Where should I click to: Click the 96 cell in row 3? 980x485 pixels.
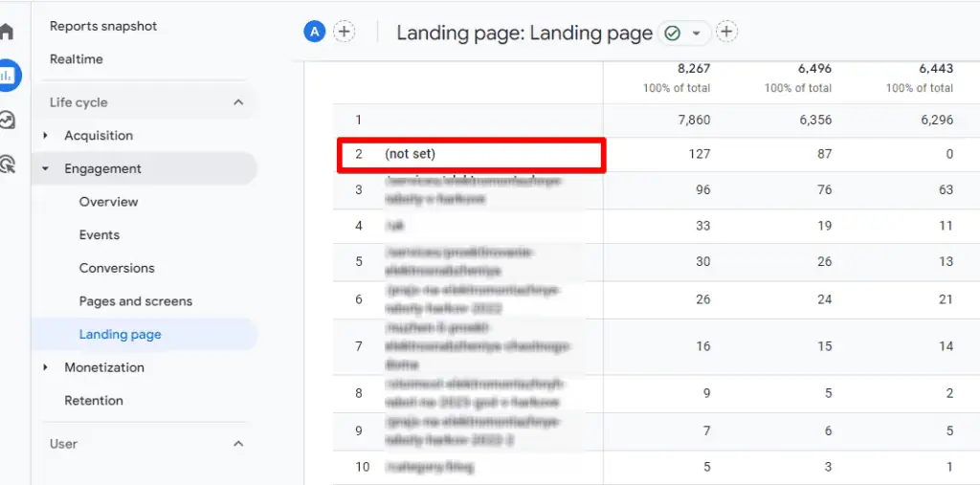[x=703, y=189]
